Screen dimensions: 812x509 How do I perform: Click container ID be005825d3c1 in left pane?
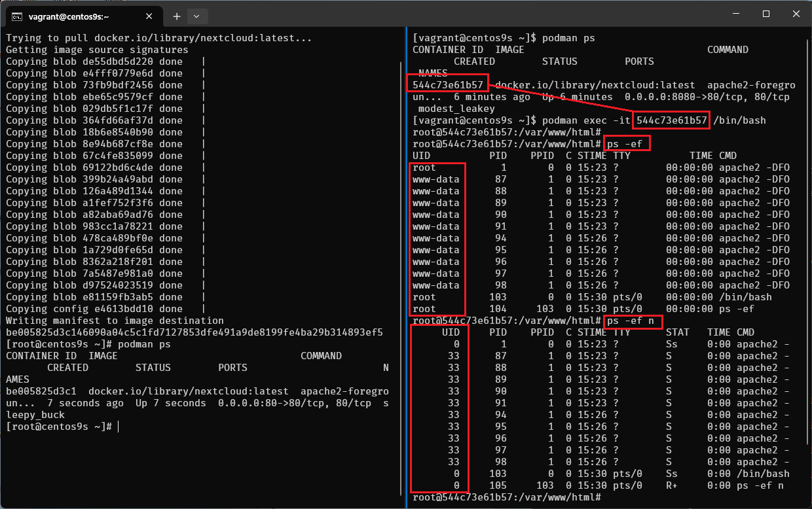(x=41, y=391)
